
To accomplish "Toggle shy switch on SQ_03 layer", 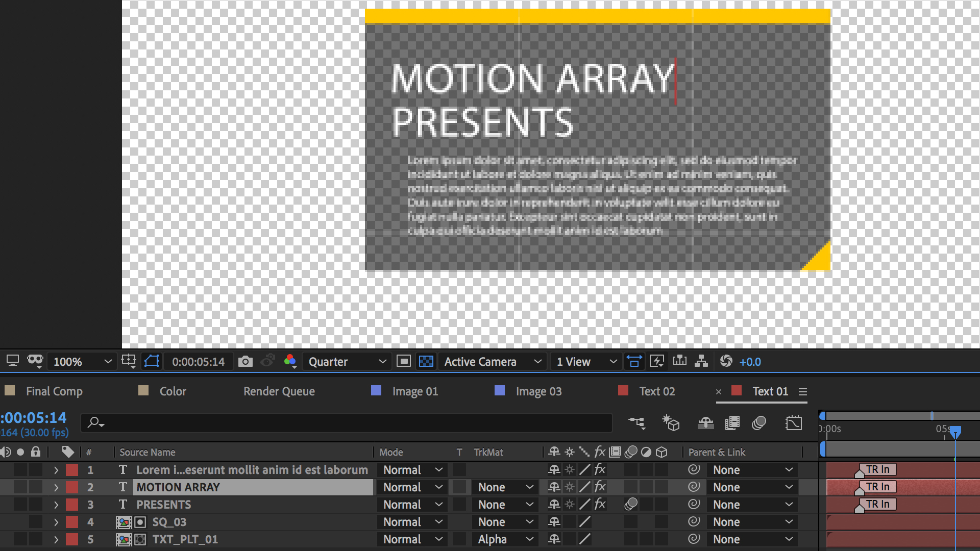I will pyautogui.click(x=554, y=522).
